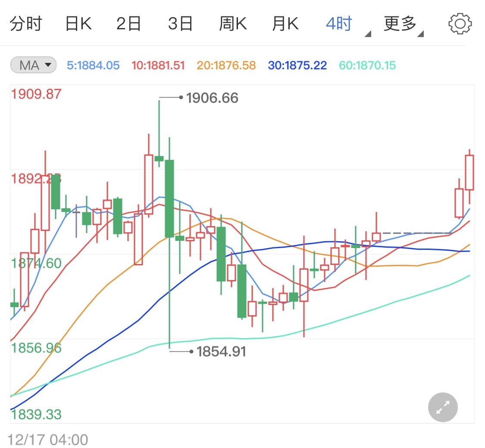The height and width of the screenshot is (448, 485).
Task: Open the 4时 interval dropdown
Action: pos(347,25)
